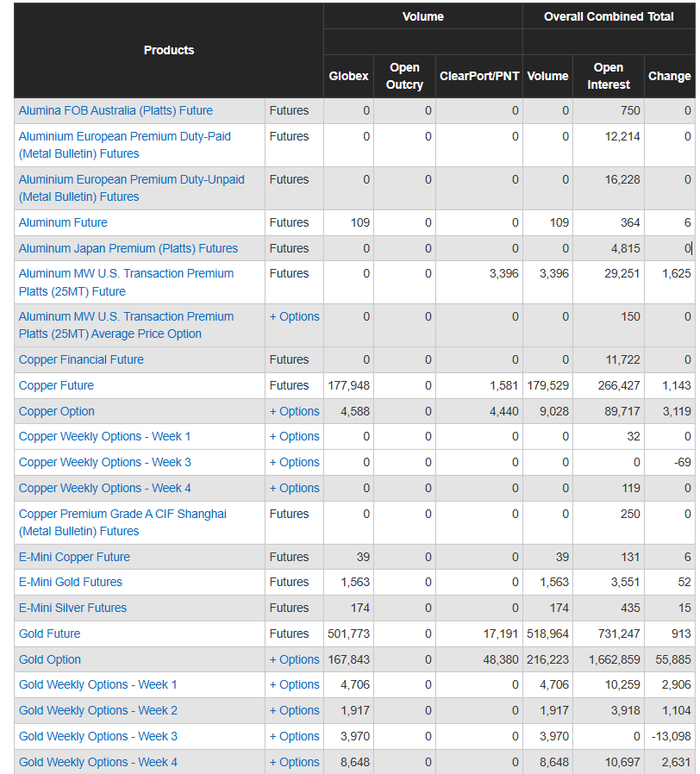Viewport: 700px width, 774px height.
Task: Click the 1,625 change value
Action: (677, 273)
